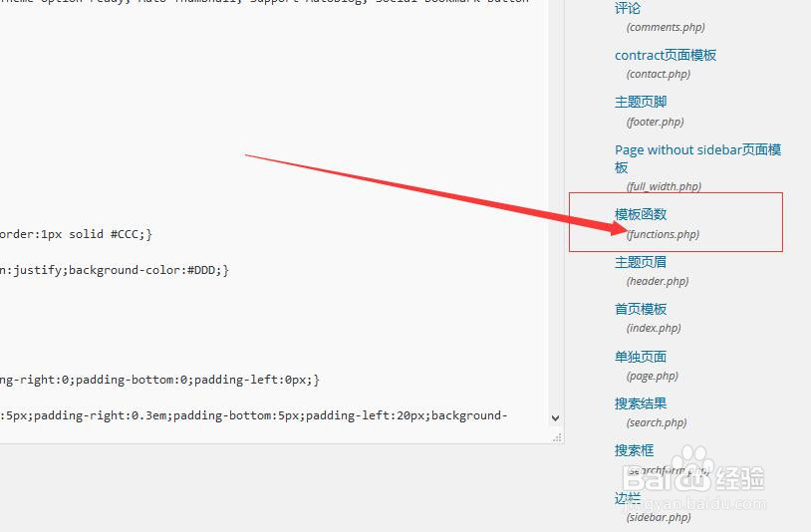Click code line with 'background-color:#DDD;}'
The image size is (811, 532).
pos(115,270)
